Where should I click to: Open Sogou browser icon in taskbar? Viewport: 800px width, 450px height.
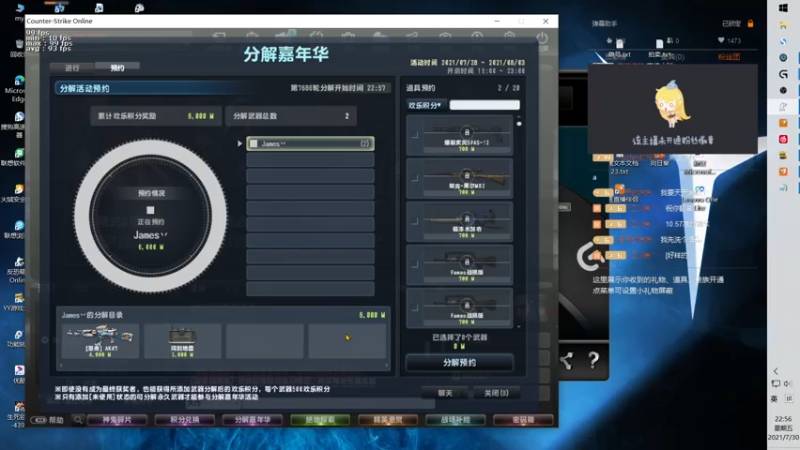point(783,41)
